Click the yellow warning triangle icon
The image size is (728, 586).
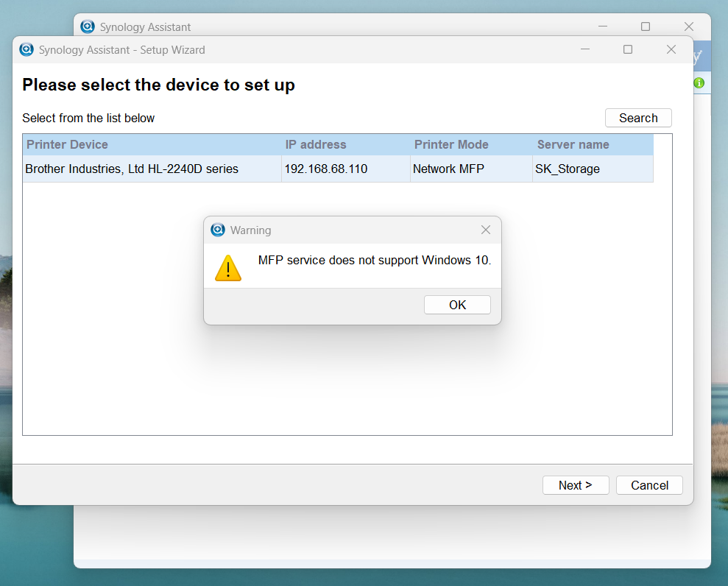pos(228,268)
